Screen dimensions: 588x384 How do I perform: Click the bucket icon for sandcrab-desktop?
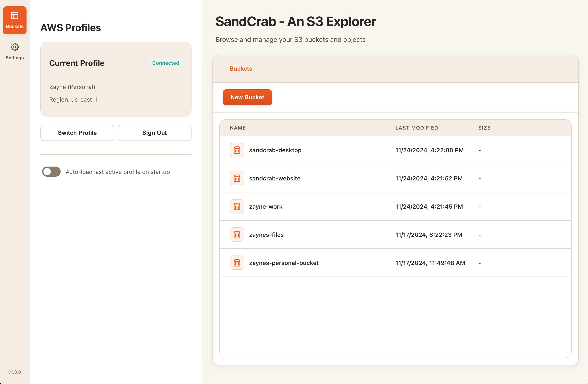(x=237, y=150)
